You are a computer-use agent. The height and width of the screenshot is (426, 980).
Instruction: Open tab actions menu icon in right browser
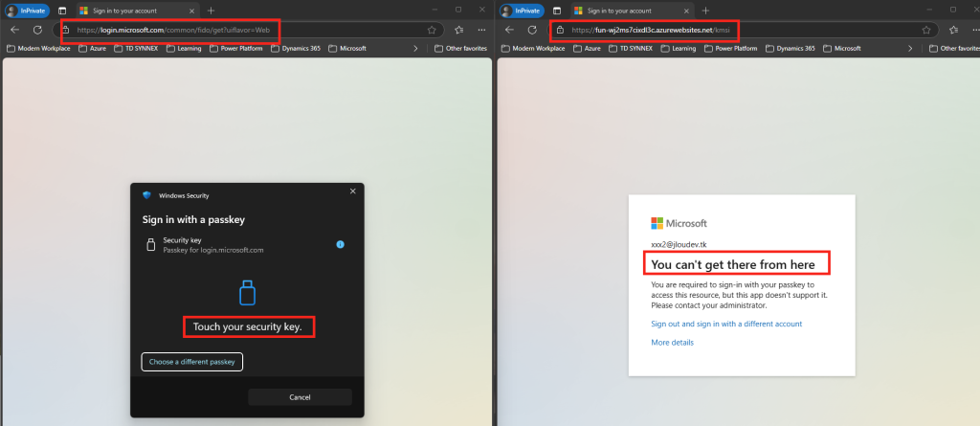coord(557,11)
